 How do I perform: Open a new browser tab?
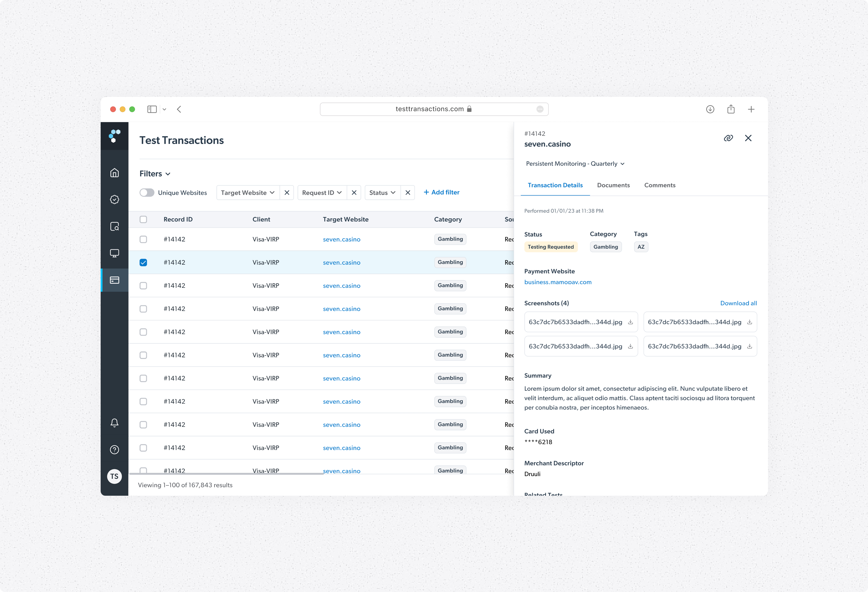click(x=751, y=109)
